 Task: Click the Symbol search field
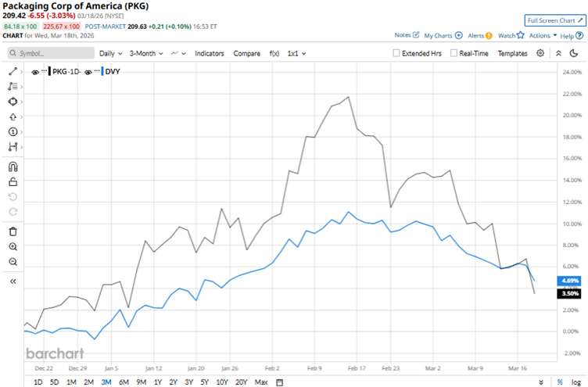click(x=51, y=53)
